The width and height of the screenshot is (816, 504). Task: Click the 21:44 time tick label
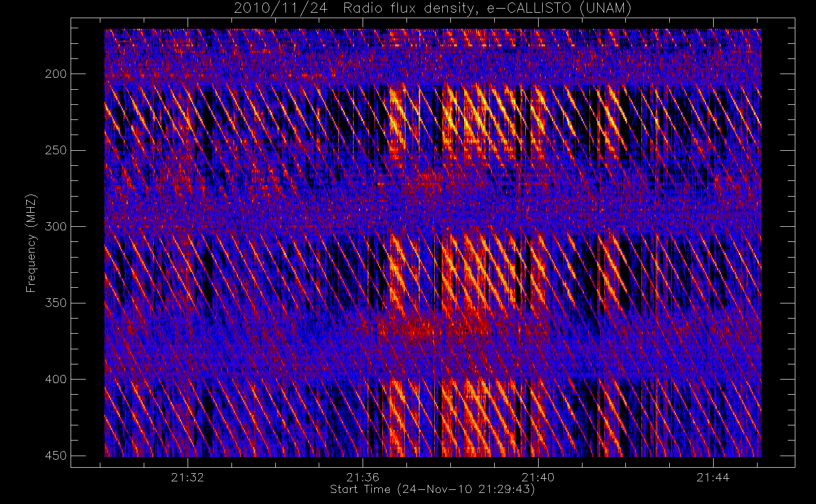click(713, 477)
